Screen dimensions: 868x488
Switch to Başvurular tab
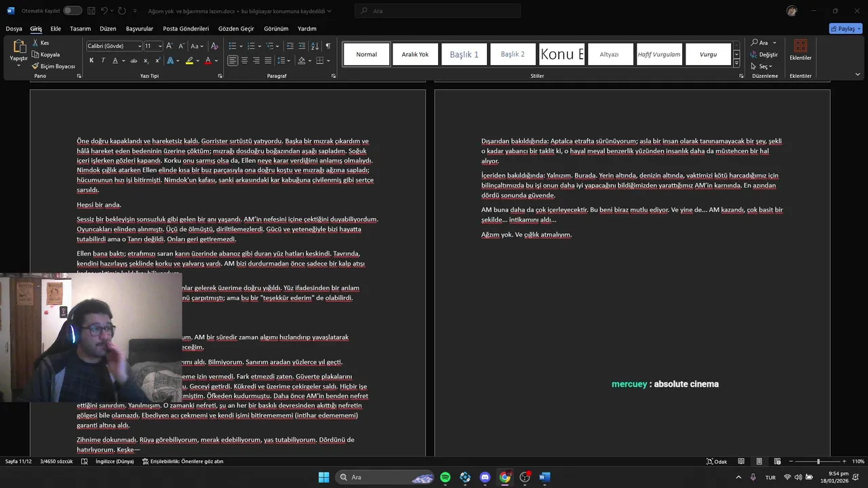140,28
